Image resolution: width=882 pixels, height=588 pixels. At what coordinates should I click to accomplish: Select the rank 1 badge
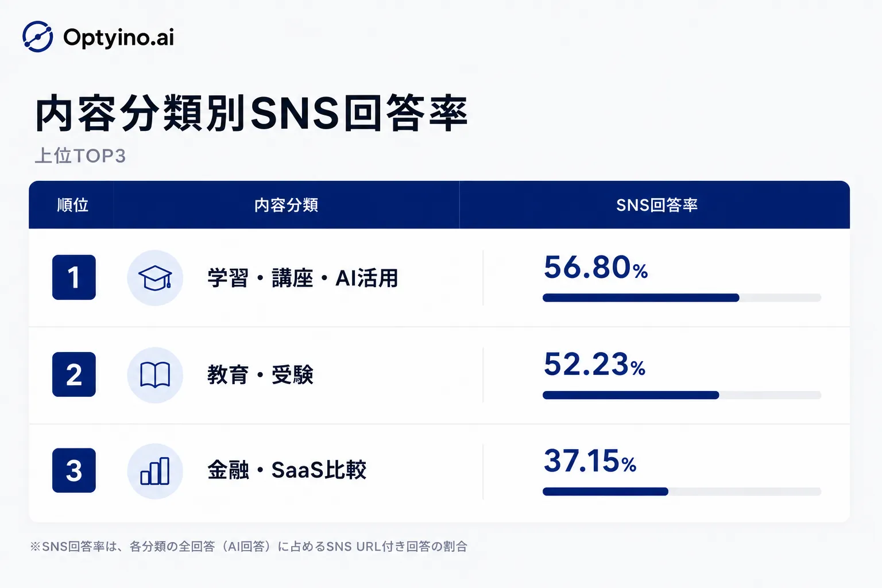click(x=74, y=277)
